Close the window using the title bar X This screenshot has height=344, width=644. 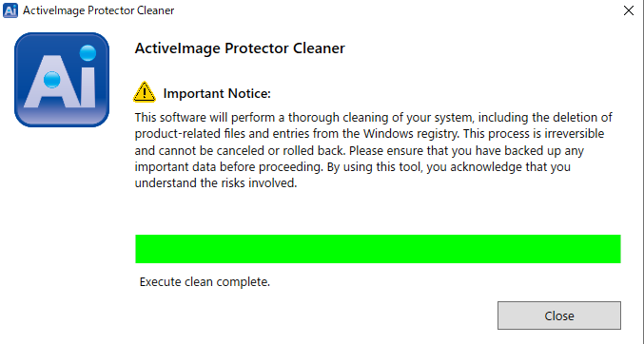(x=629, y=10)
